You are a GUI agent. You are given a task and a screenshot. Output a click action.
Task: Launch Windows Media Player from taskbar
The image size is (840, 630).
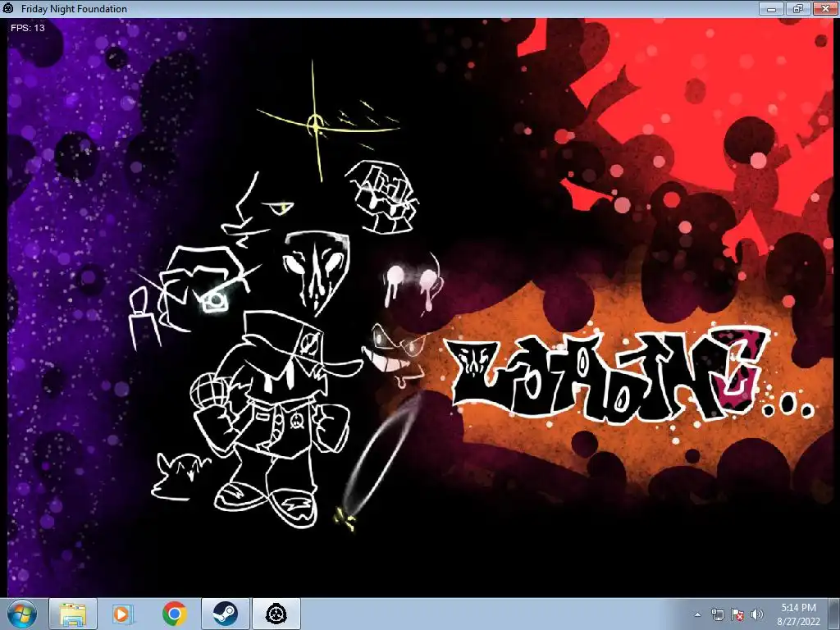[122, 614]
